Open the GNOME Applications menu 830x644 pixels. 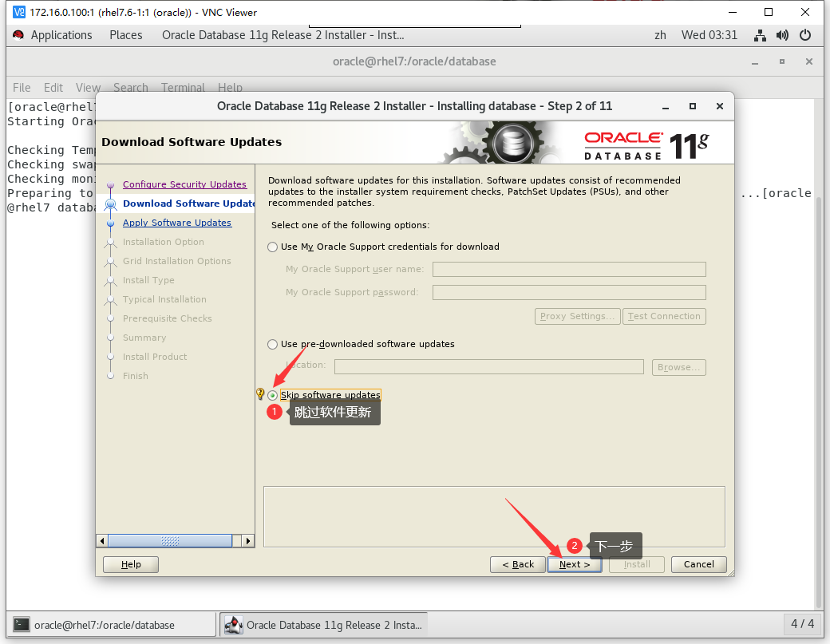pyautogui.click(x=61, y=35)
